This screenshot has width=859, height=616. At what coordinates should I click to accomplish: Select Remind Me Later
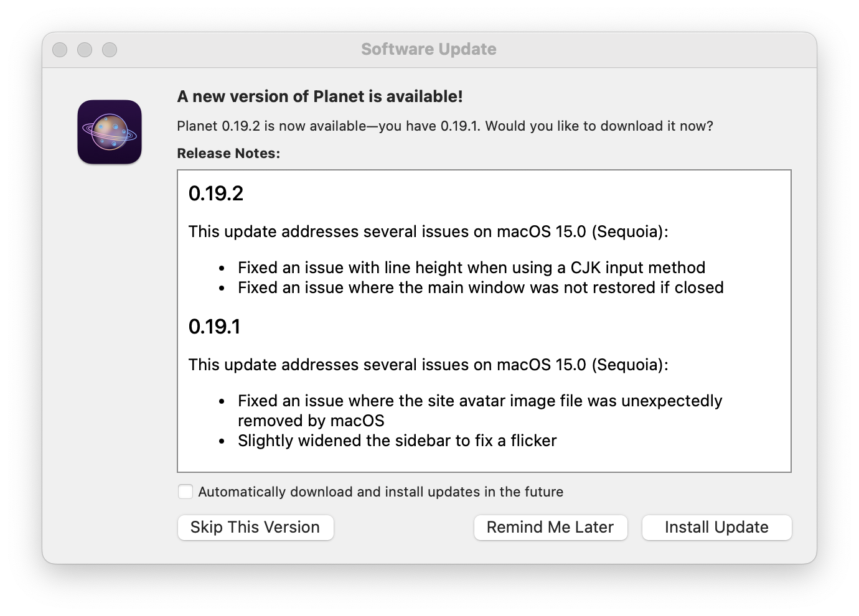(550, 527)
